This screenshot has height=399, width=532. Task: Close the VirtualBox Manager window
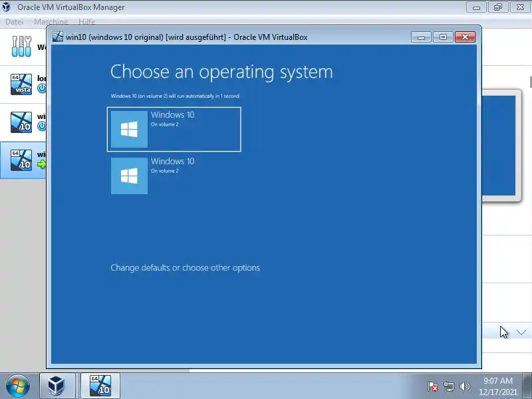click(520, 7)
